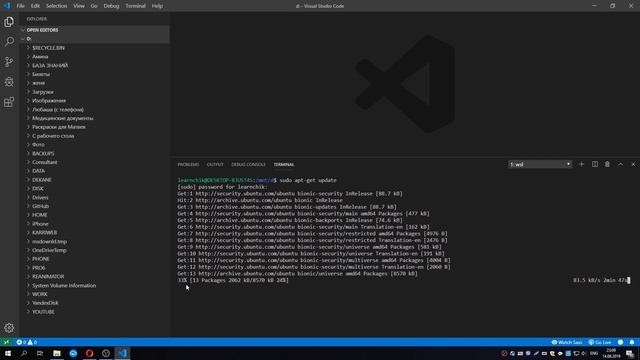Split the terminal panel
The height and width of the screenshot is (360, 640).
(595, 164)
